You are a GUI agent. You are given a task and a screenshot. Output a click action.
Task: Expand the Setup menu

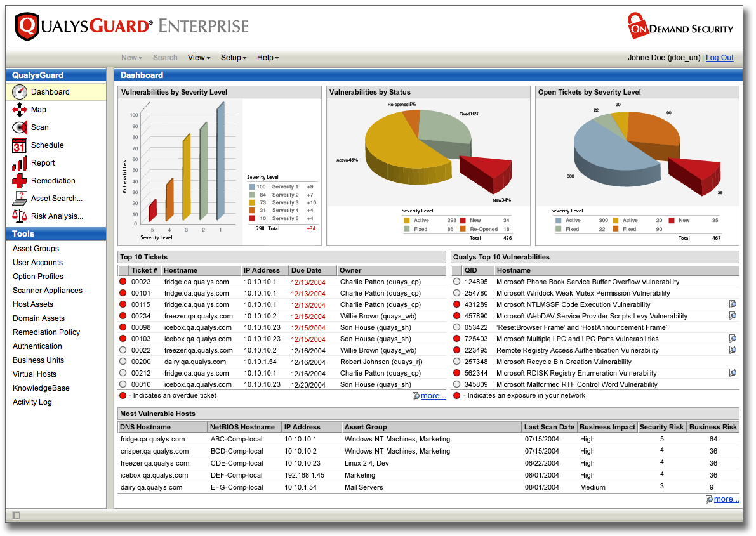[234, 58]
